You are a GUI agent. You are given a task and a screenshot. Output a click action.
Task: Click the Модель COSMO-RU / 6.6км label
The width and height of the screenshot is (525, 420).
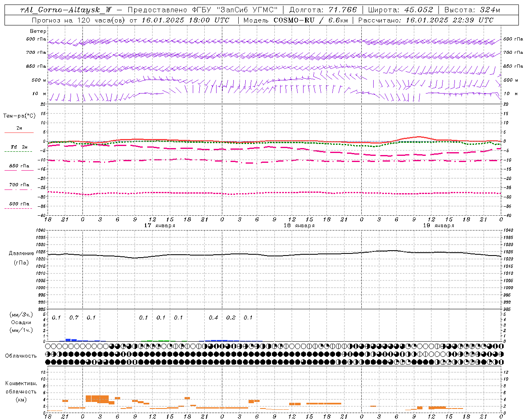pos(295,20)
